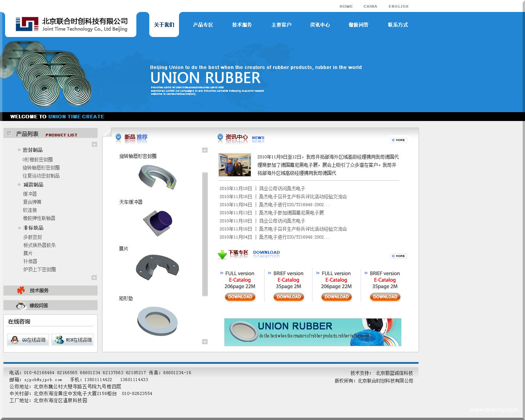Open the 矩形垫 gasket product image
Screen dimensions: 525x420
pyautogui.click(x=157, y=321)
